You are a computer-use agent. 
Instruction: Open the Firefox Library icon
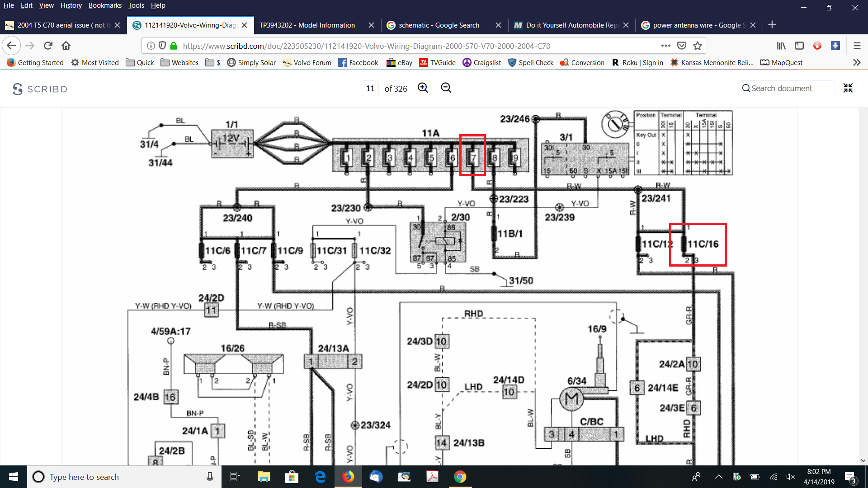(x=781, y=46)
